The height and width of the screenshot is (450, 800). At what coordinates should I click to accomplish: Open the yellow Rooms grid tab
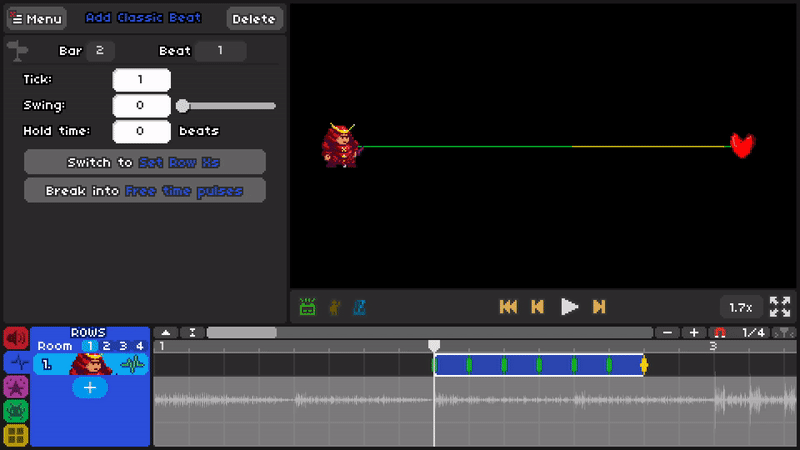[x=16, y=435]
